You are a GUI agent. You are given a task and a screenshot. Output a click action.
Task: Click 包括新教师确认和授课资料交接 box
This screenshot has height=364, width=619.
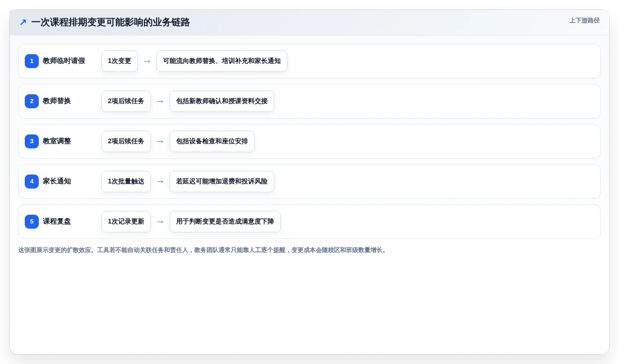tap(222, 101)
